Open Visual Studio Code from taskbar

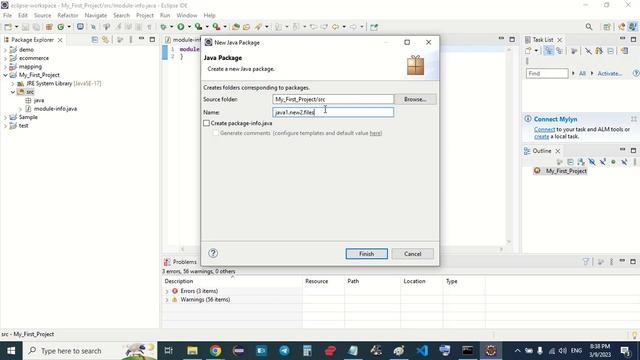(x=422, y=351)
